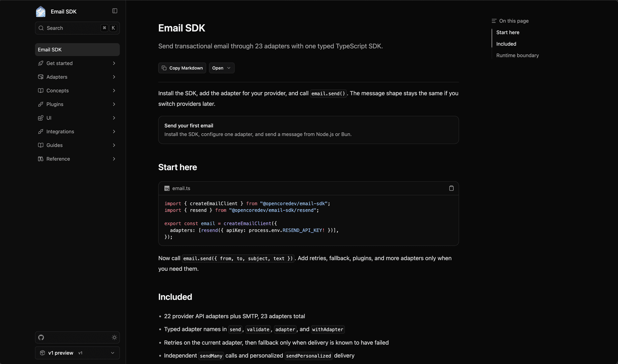
Task: Open the Get started menu item
Action: [x=77, y=63]
